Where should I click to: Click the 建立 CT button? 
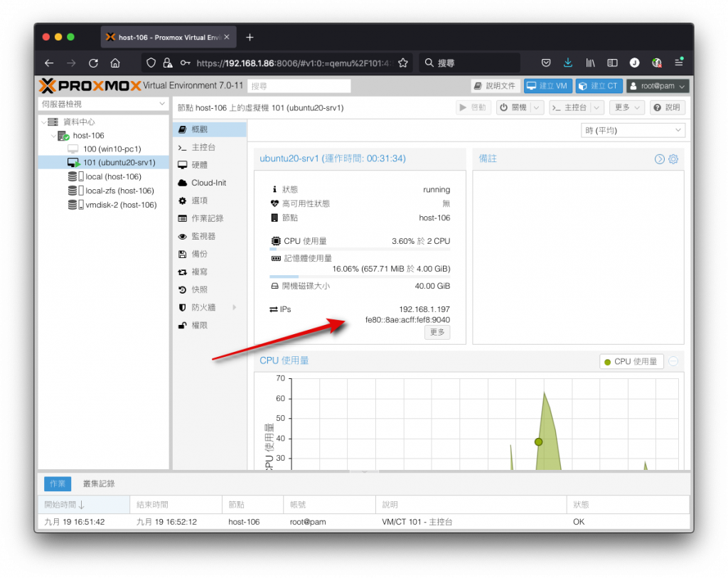[599, 86]
